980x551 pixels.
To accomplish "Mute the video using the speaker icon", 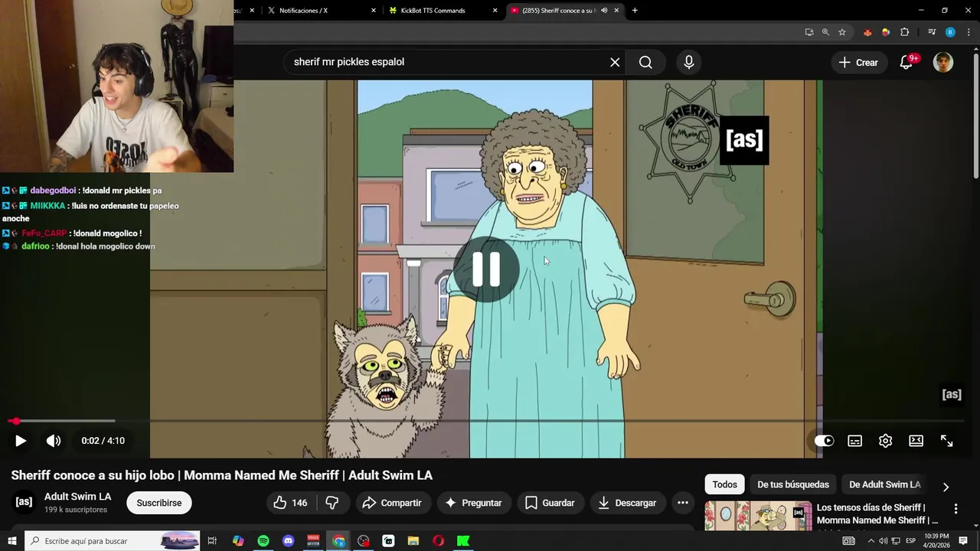I will 54,441.
